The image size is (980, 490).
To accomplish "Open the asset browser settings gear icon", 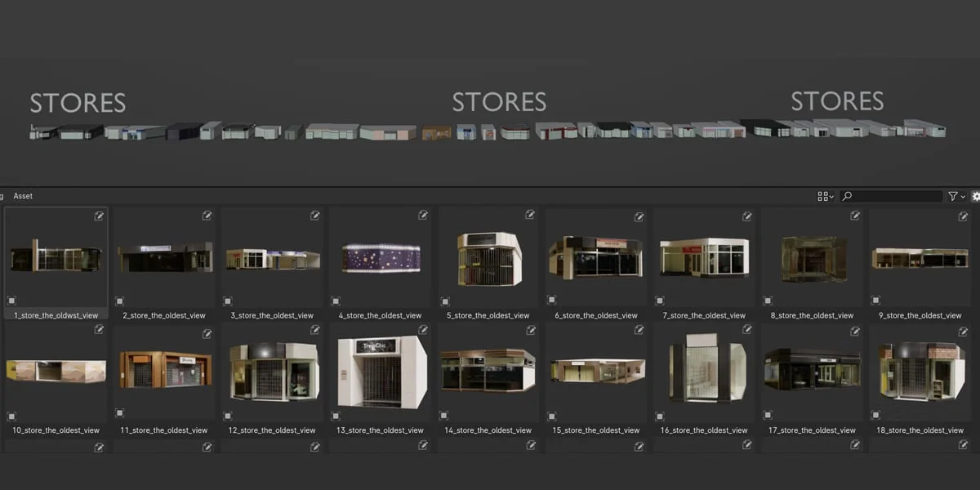I will pos(975,196).
